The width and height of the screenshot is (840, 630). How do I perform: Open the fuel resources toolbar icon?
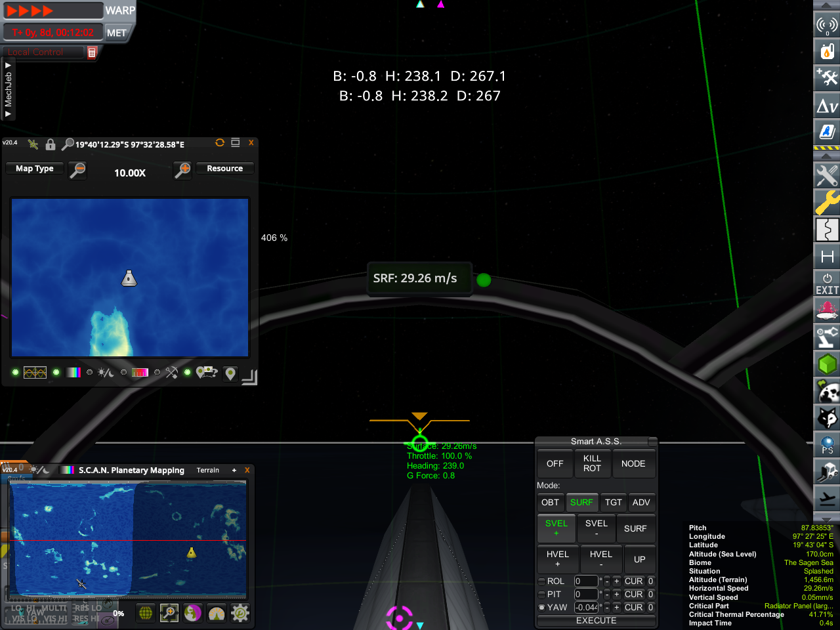827,51
